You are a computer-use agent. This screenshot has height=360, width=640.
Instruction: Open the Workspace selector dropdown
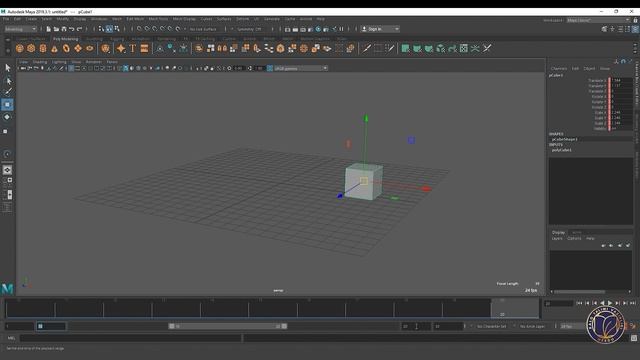click(x=598, y=20)
